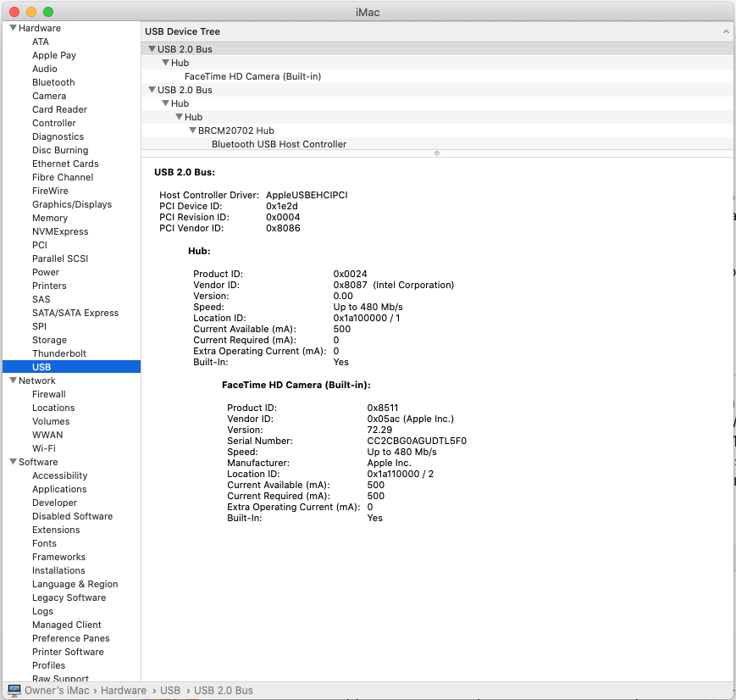Image resolution: width=736 pixels, height=700 pixels.
Task: Click the USB Device Tree column sort chevron
Action: [x=726, y=31]
